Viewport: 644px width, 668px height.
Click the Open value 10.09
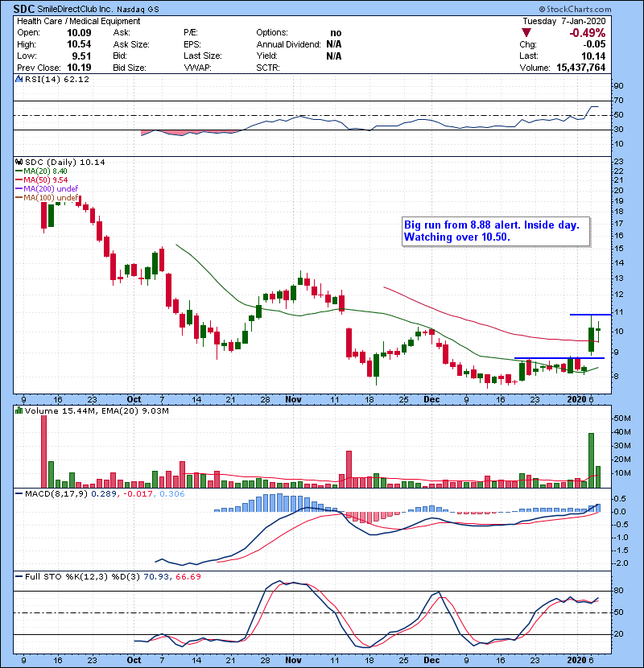79,33
